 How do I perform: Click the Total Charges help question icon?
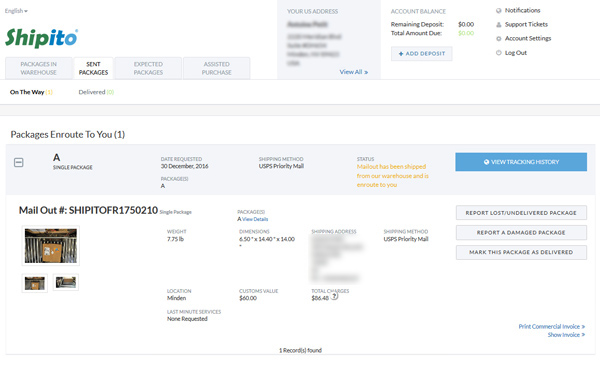click(334, 296)
